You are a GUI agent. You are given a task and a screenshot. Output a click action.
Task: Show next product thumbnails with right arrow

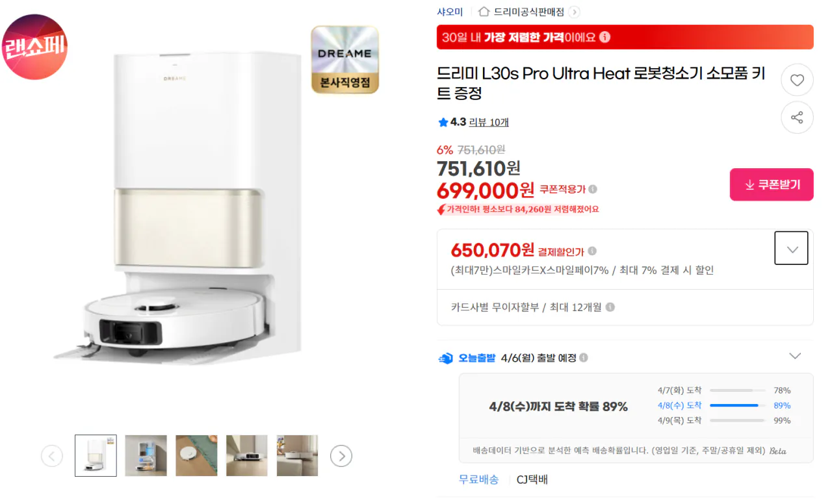tap(341, 456)
